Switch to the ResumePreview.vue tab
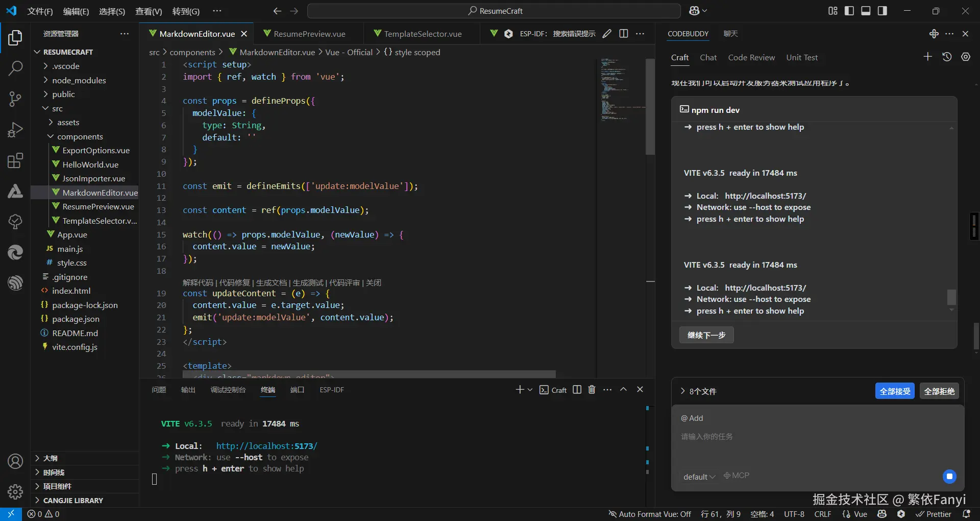 (309, 34)
